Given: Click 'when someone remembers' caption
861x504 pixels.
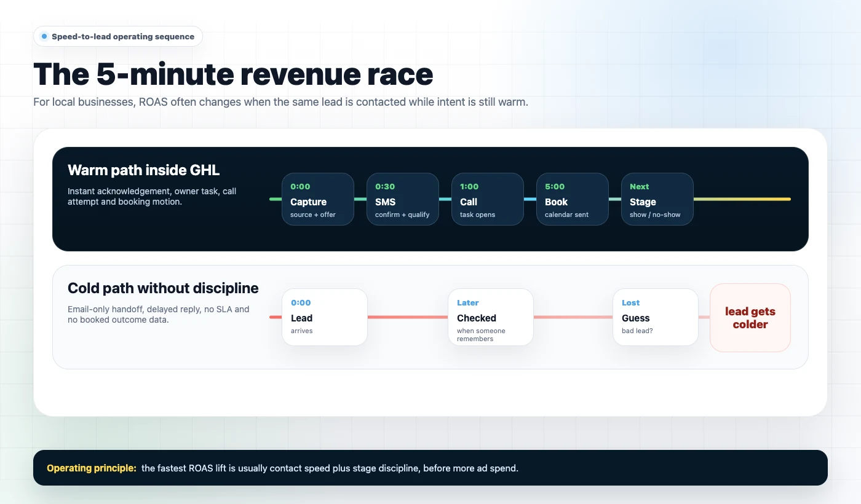Looking at the screenshot, I should click(x=481, y=335).
